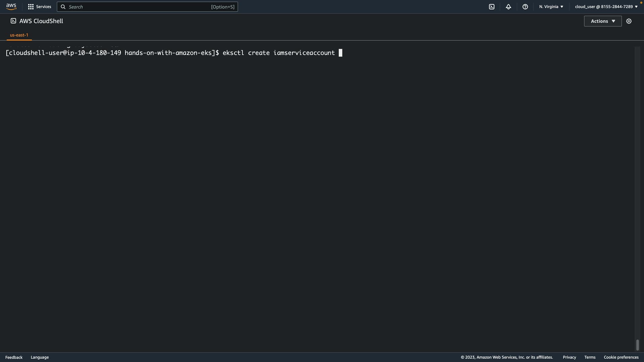The height and width of the screenshot is (362, 644).
Task: Click the terminal vertical scrollbar thumb
Action: tap(637, 345)
